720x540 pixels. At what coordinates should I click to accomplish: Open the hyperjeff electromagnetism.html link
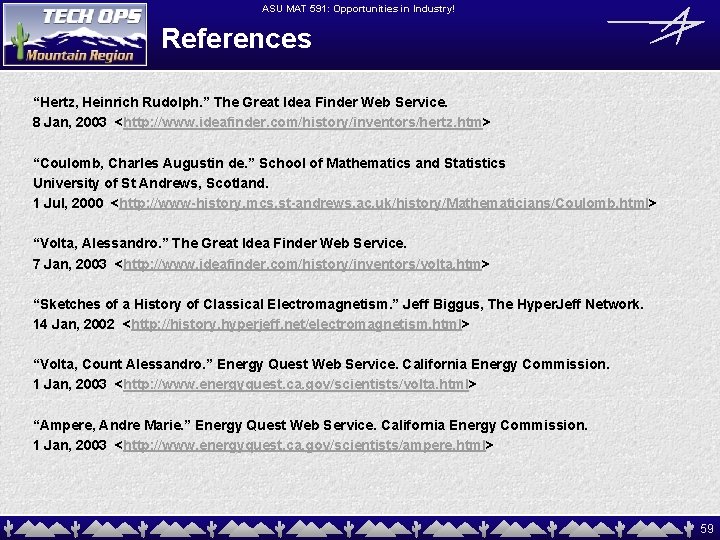296,325
